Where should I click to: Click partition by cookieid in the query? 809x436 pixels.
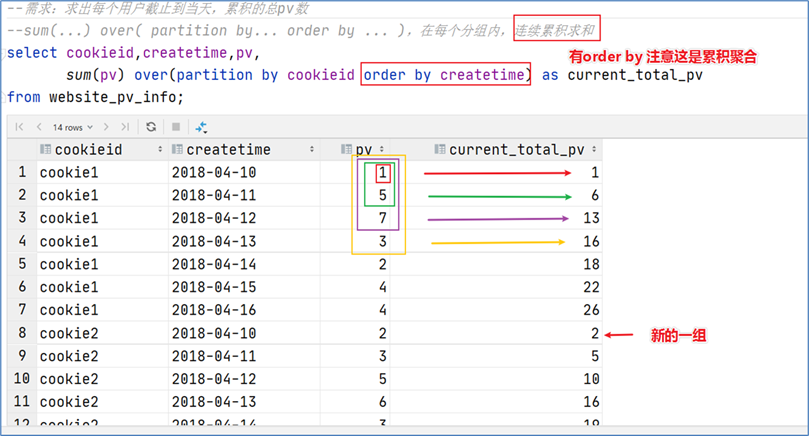(x=265, y=75)
